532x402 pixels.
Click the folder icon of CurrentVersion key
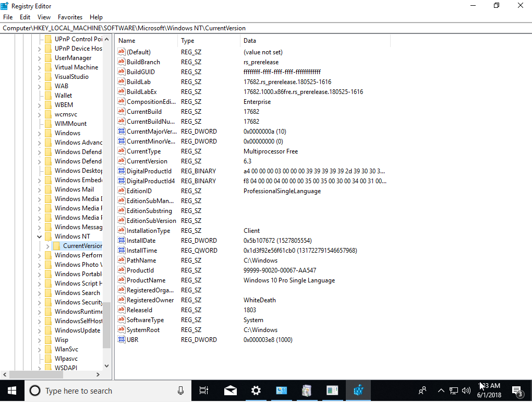57,245
